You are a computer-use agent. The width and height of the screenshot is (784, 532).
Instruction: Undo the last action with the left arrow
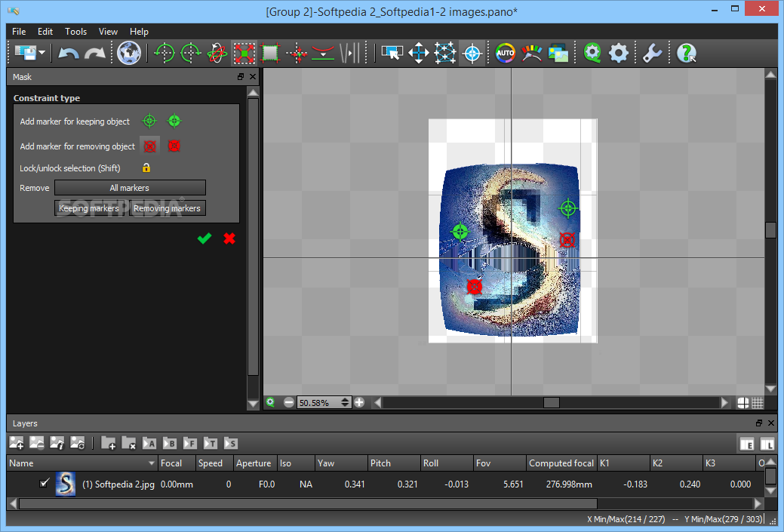pos(69,53)
